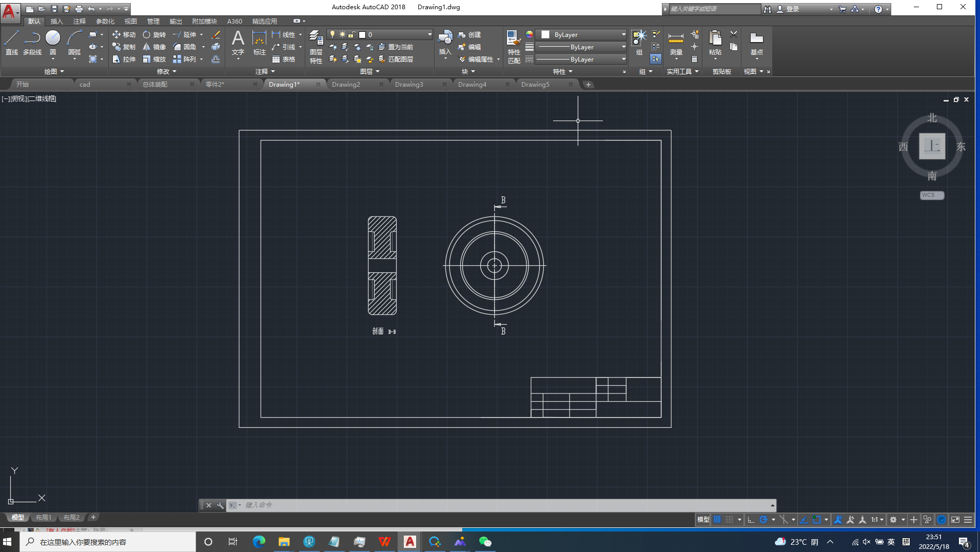Open the 1:1 annotation scale dropdown

coord(877,520)
